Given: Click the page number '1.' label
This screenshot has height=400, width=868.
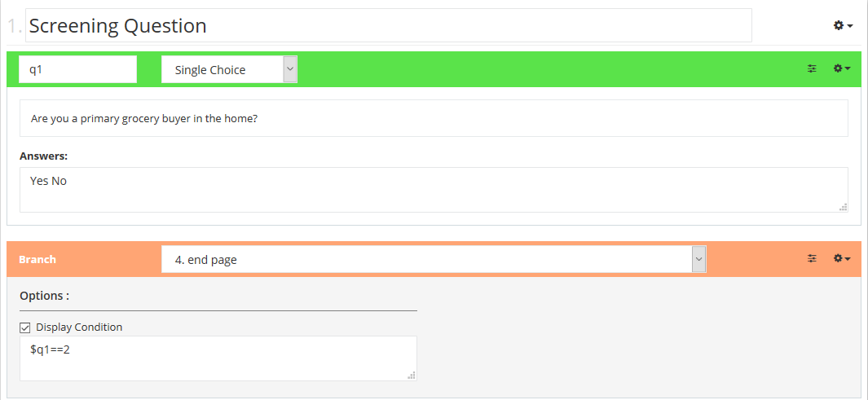Looking at the screenshot, I should pyautogui.click(x=15, y=26).
